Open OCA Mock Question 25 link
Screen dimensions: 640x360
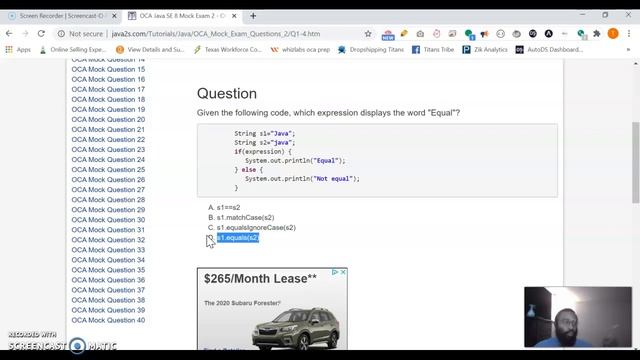pos(108,169)
